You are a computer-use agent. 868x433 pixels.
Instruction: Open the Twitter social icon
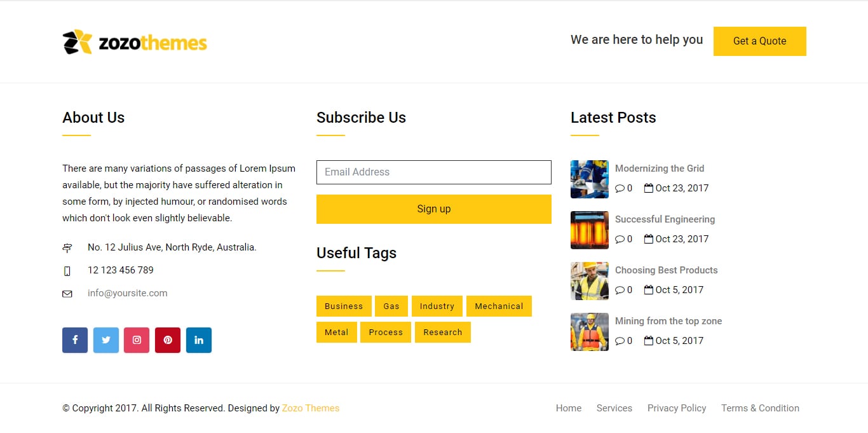(105, 340)
